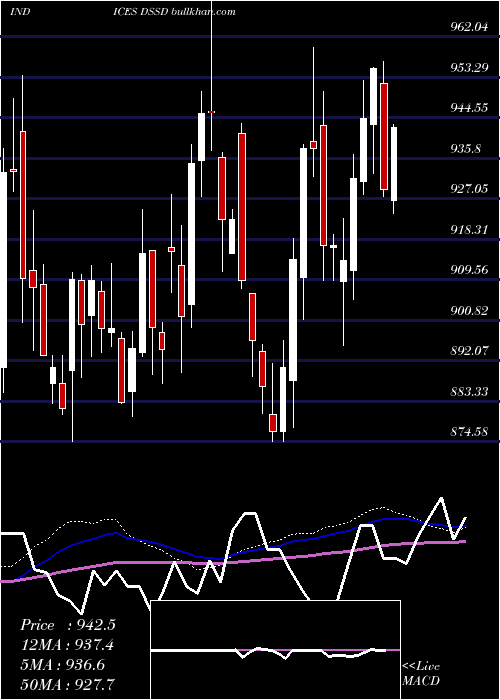Viewport: 500px width, 700px height.
Task: Click inside the MACD inset panel
Action: click(x=275, y=650)
